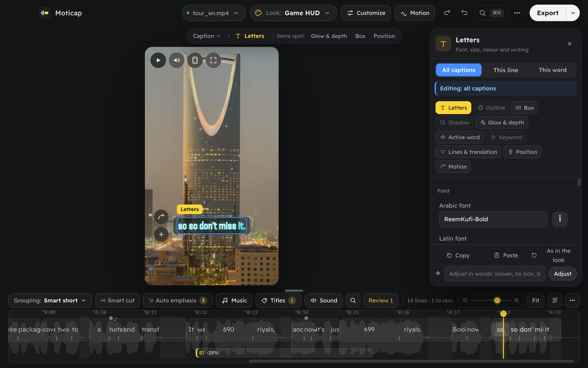Reset style to as in the look
Screen dimensions: 588x368
point(552,255)
